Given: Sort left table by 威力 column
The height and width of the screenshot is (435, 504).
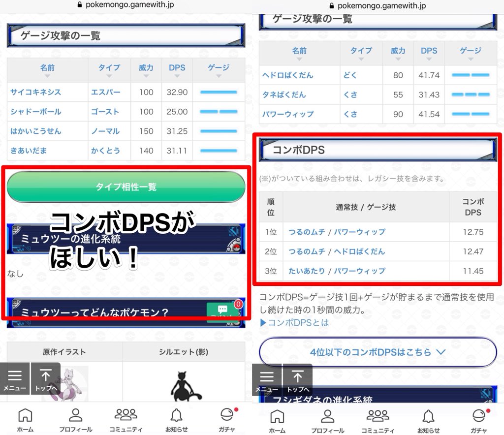Looking at the screenshot, I should [x=146, y=70].
